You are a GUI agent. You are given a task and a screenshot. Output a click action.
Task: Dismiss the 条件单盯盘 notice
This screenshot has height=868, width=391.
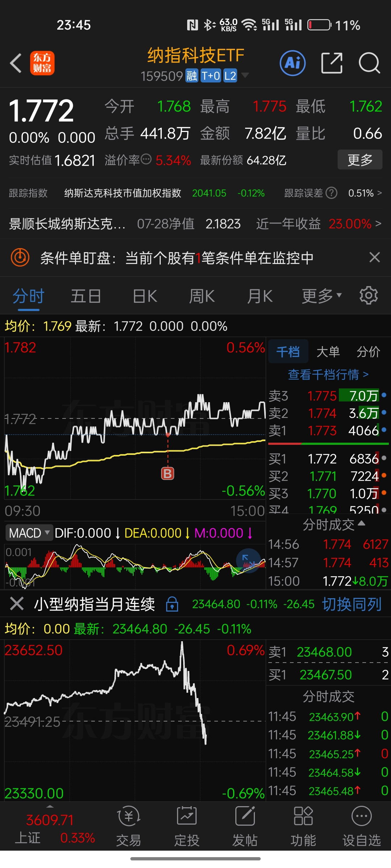pos(375,257)
